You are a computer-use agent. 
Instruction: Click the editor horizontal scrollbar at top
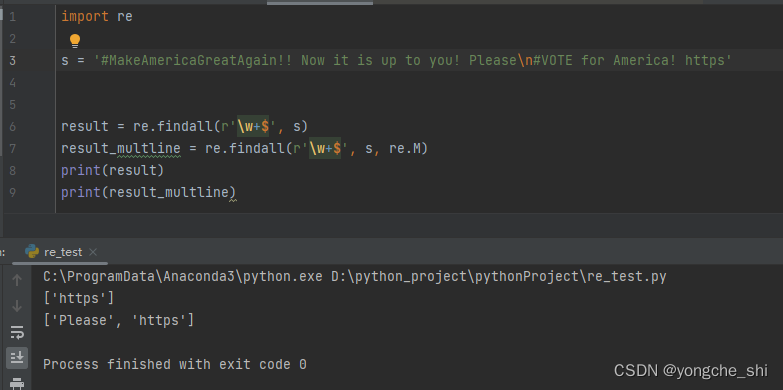coord(320,2)
